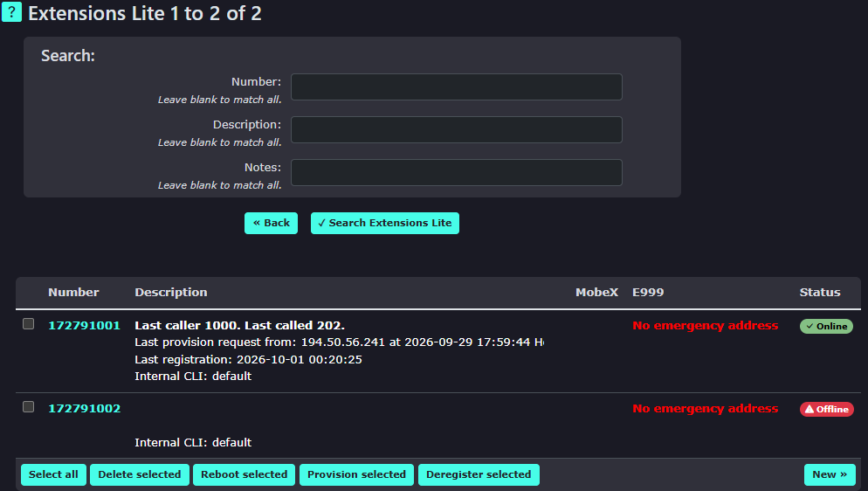Screen dimensions: 868x491
Task: Reboot selected extensions
Action: coord(245,474)
